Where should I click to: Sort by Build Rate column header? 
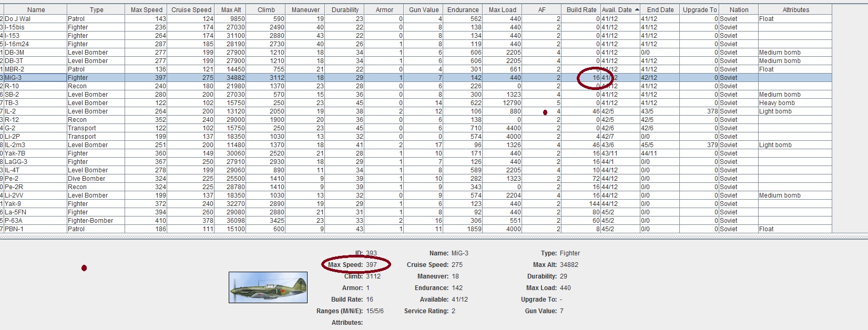pos(581,9)
